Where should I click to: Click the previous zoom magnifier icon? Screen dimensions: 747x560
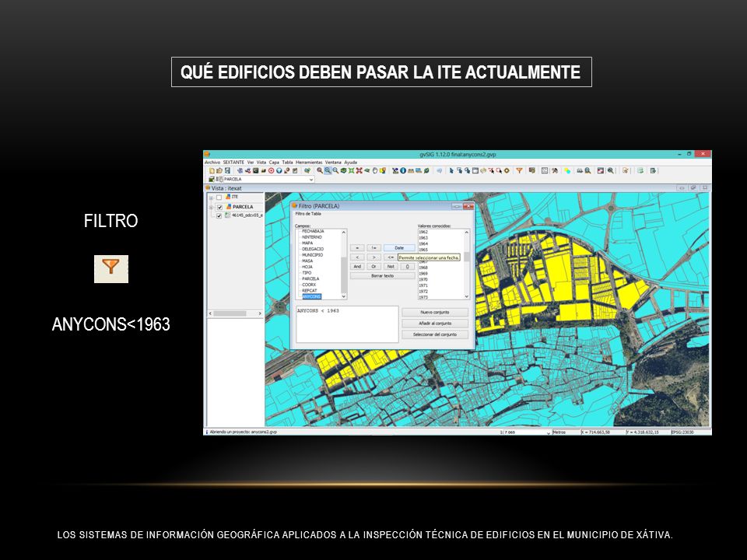pos(320,170)
